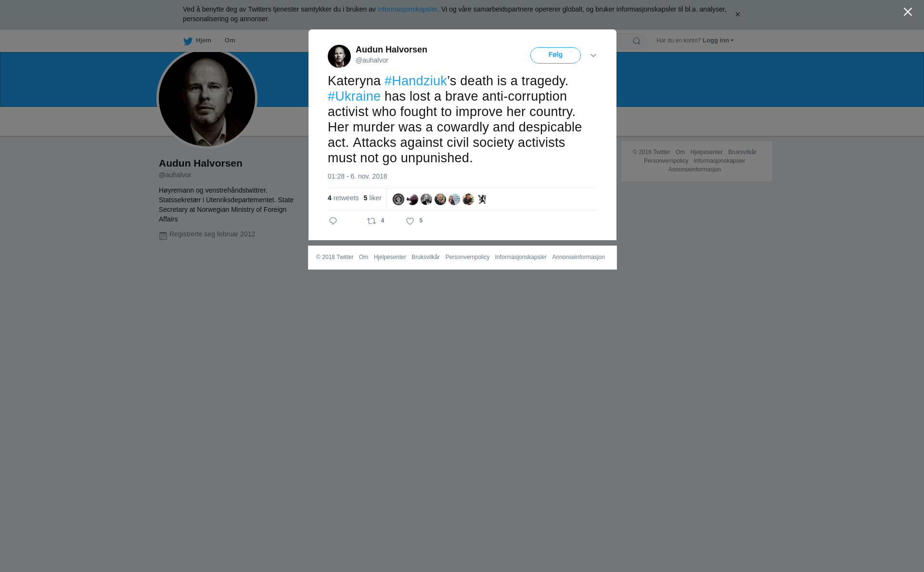Expand the tweet options chevron next to Følg
Image resolution: width=924 pixels, height=572 pixels.
click(x=593, y=56)
